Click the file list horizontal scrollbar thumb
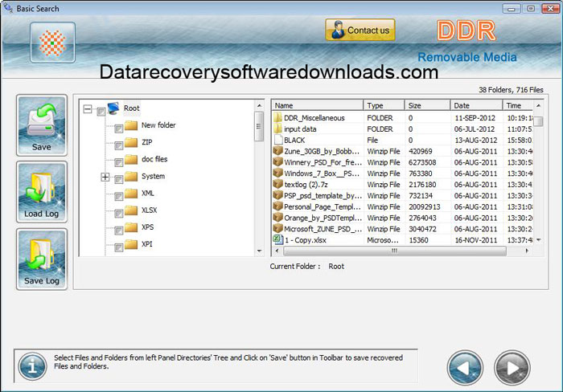563x392 pixels. pos(395,251)
